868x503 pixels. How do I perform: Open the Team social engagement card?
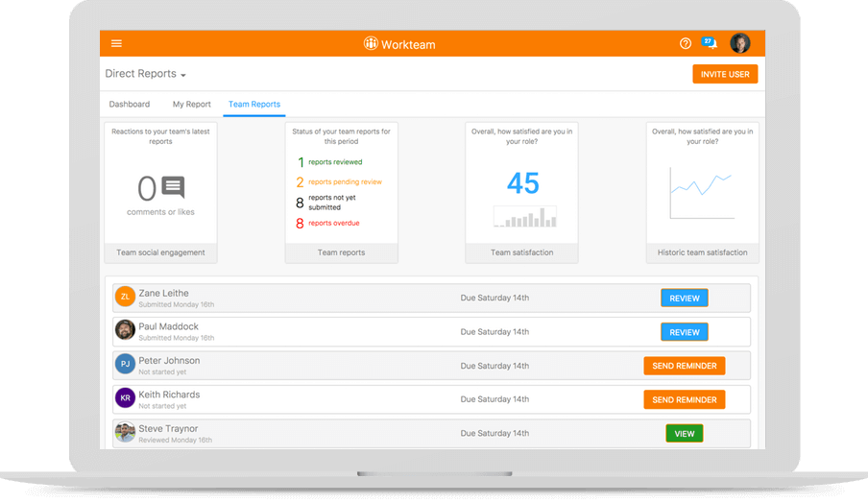pyautogui.click(x=160, y=192)
